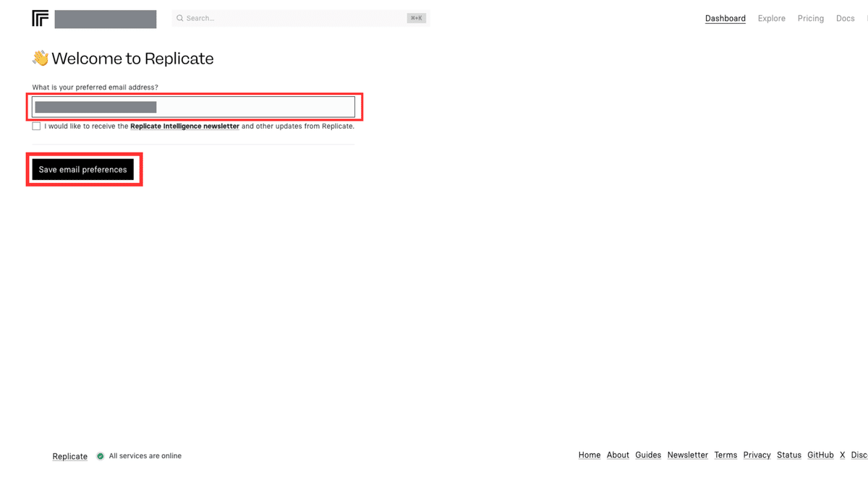Click the Replicate footer link

pyautogui.click(x=70, y=456)
